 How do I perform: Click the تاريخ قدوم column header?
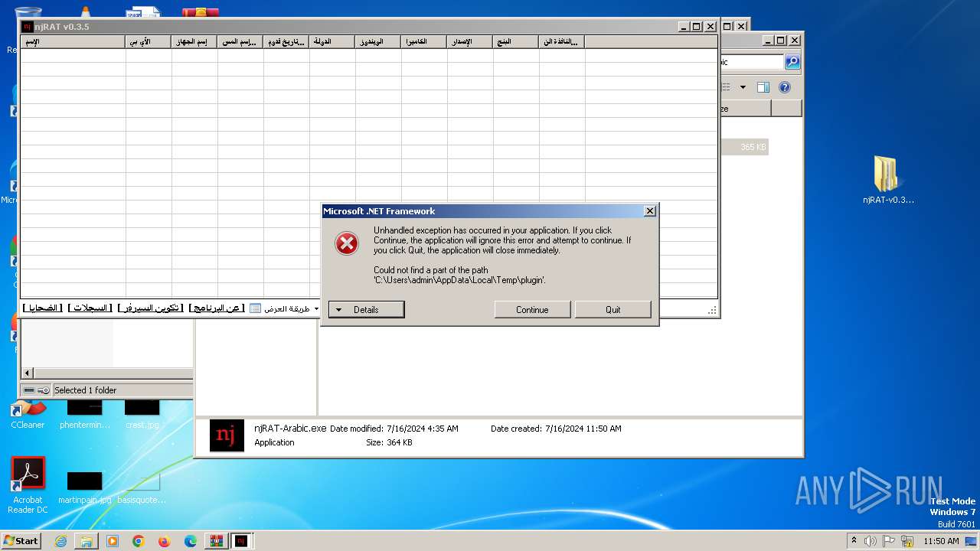coord(286,42)
